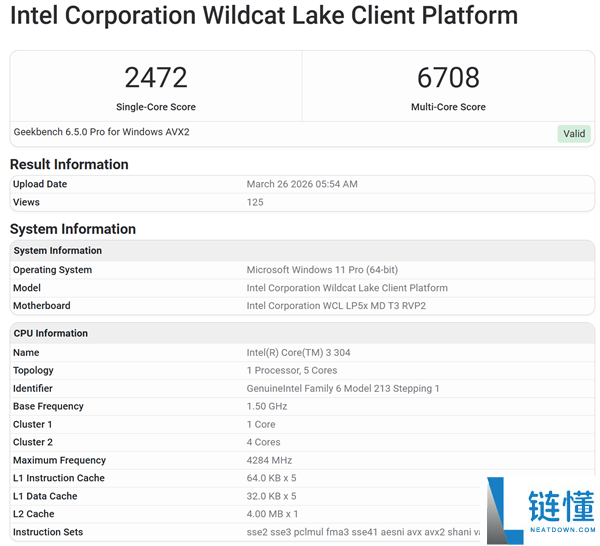Click the views count 125

[255, 202]
